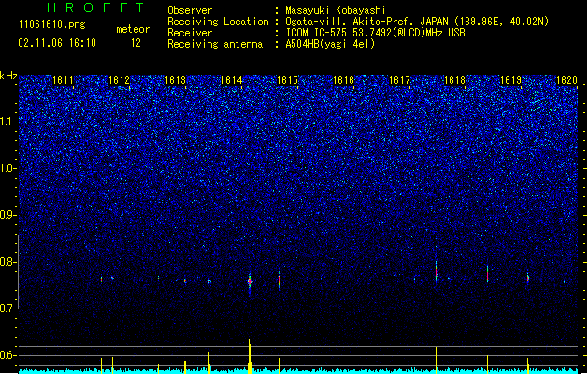The height and width of the screenshot is (374, 588).
Task: Click the 0.7 frequency axis label
Action: click(7, 309)
